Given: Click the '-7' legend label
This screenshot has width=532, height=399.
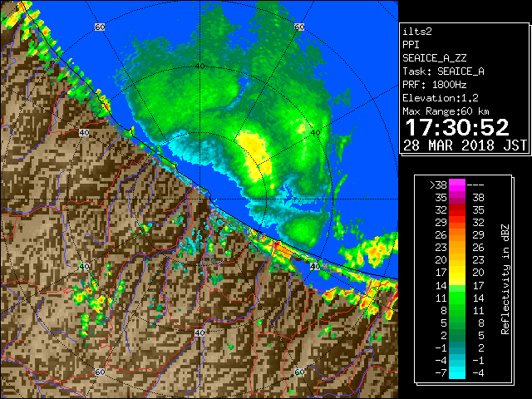Looking at the screenshot, I should [x=441, y=373].
